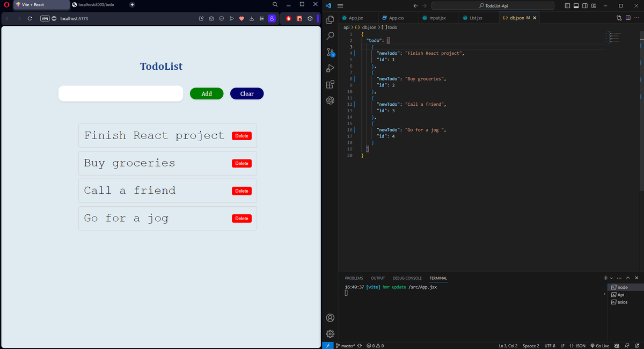The image size is (644, 349).
Task: Click the heart bookmark icon in Opera
Action: click(241, 18)
